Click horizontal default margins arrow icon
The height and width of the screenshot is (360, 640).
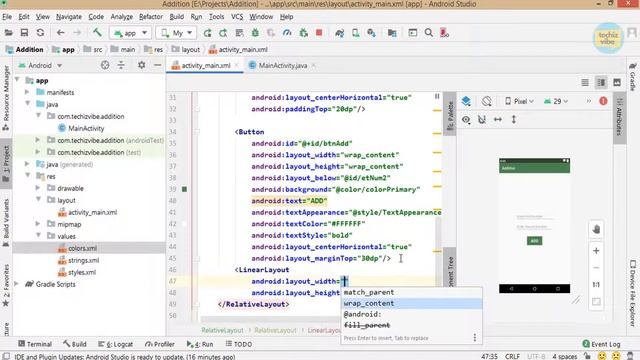(x=498, y=120)
